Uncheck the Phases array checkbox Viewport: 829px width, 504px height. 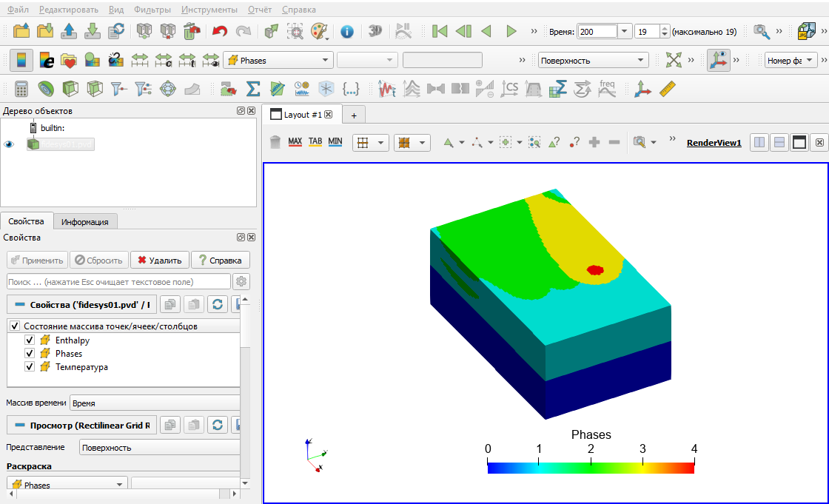pos(30,353)
